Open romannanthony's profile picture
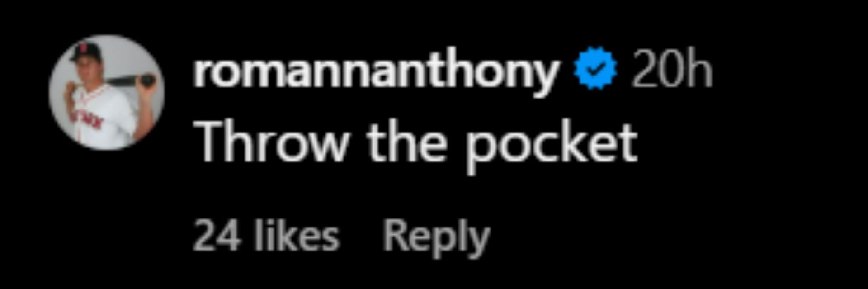868x289 pixels. click(107, 92)
